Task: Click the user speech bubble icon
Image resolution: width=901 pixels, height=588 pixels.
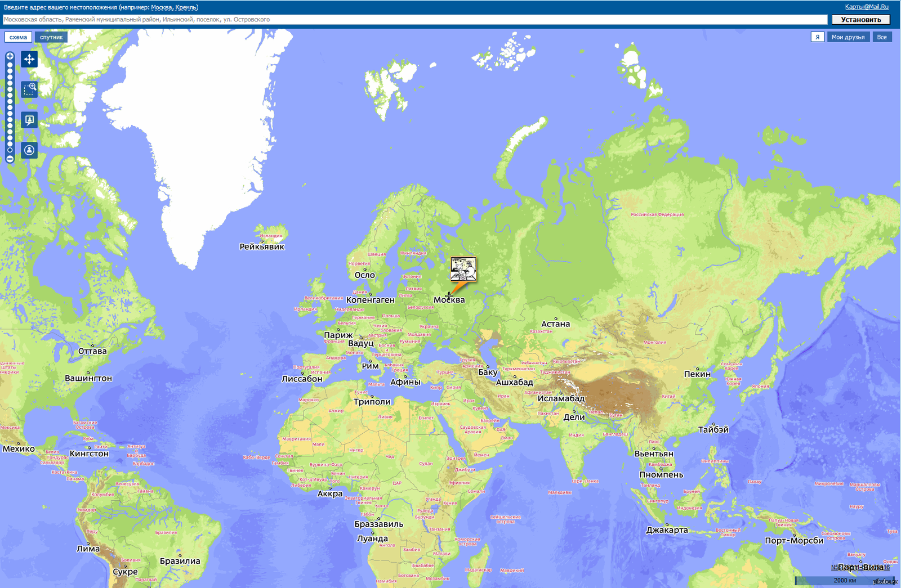Action: click(x=29, y=120)
